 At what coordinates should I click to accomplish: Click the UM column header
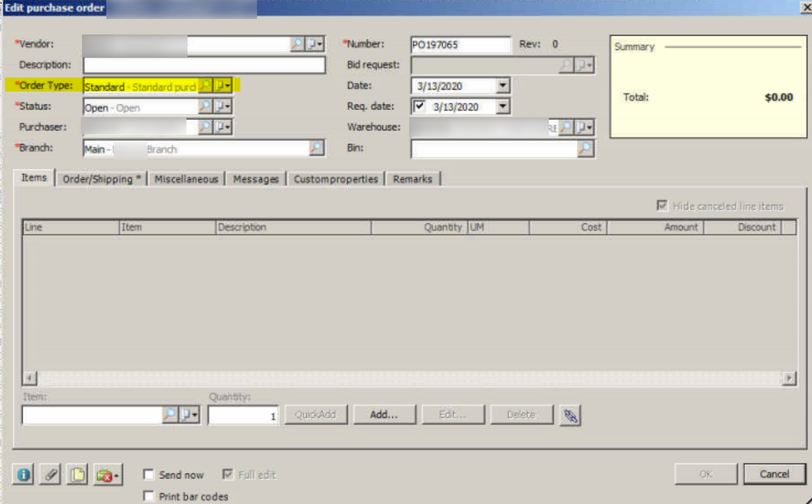point(498,227)
